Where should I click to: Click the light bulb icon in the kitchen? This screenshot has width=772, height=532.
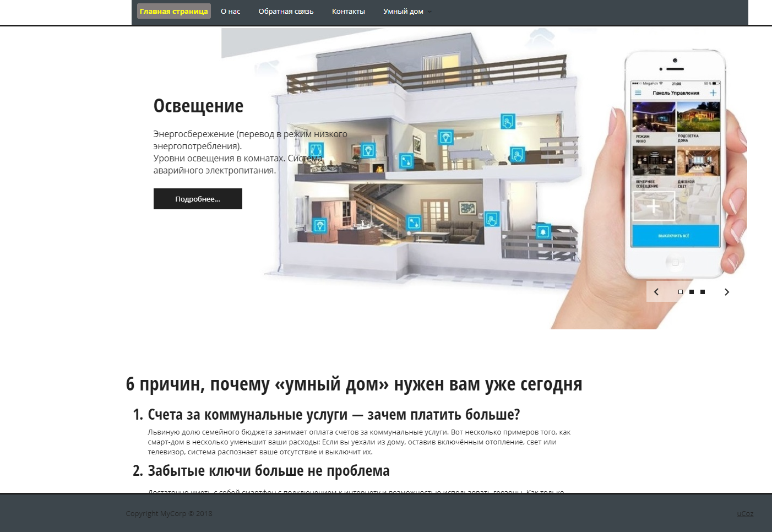click(319, 225)
